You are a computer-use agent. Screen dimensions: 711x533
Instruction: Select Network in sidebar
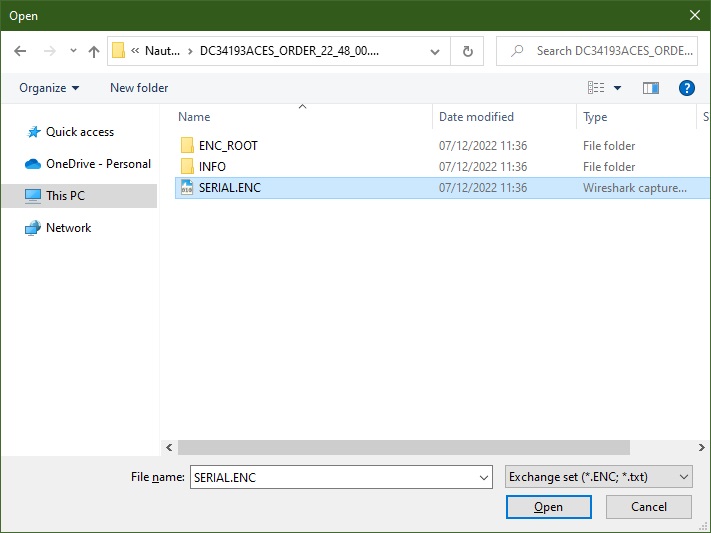[x=68, y=228]
